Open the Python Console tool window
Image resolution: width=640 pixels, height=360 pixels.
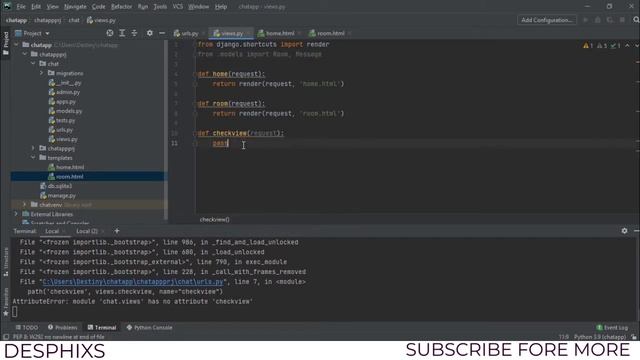[149, 327]
